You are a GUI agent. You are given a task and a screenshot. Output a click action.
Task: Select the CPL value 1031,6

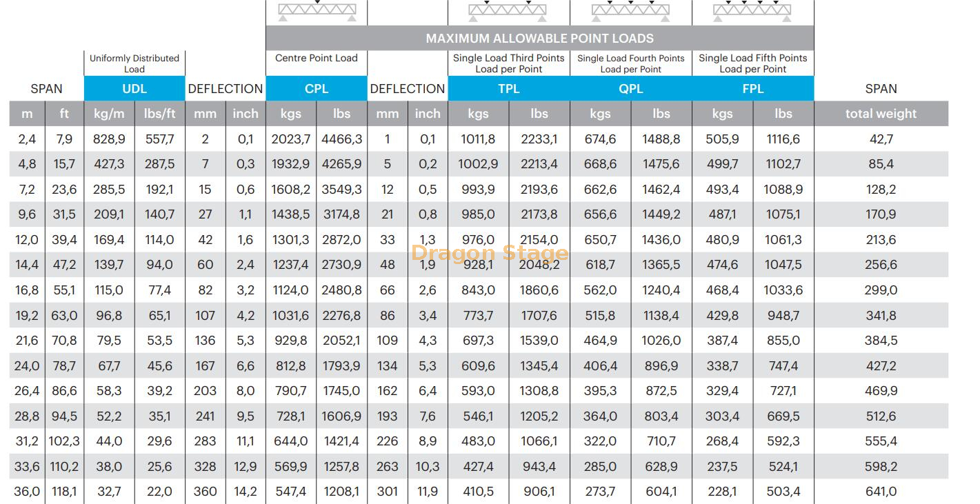point(291,316)
